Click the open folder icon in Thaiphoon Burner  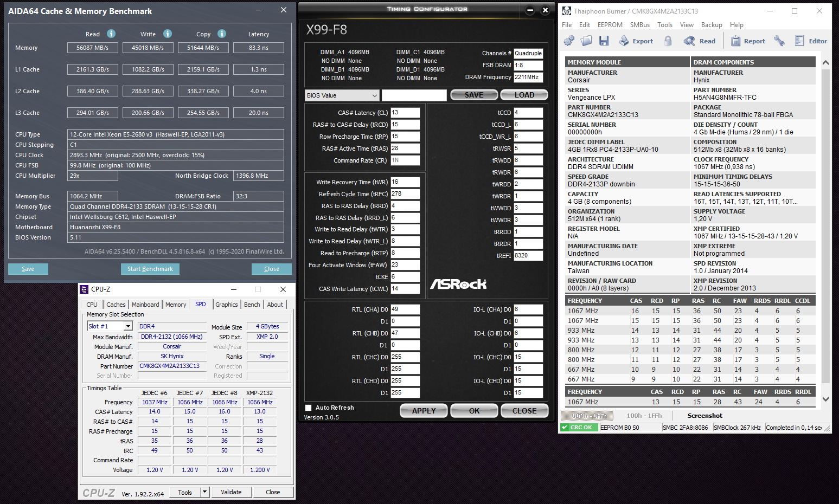(x=586, y=41)
